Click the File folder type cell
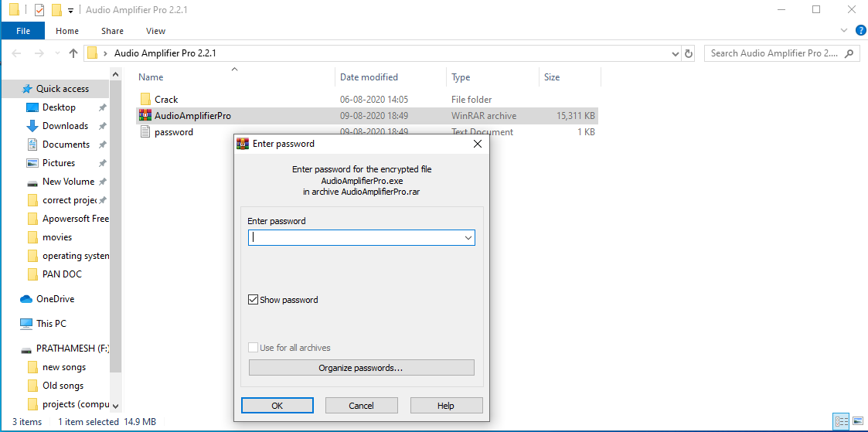The image size is (868, 432). tap(471, 100)
